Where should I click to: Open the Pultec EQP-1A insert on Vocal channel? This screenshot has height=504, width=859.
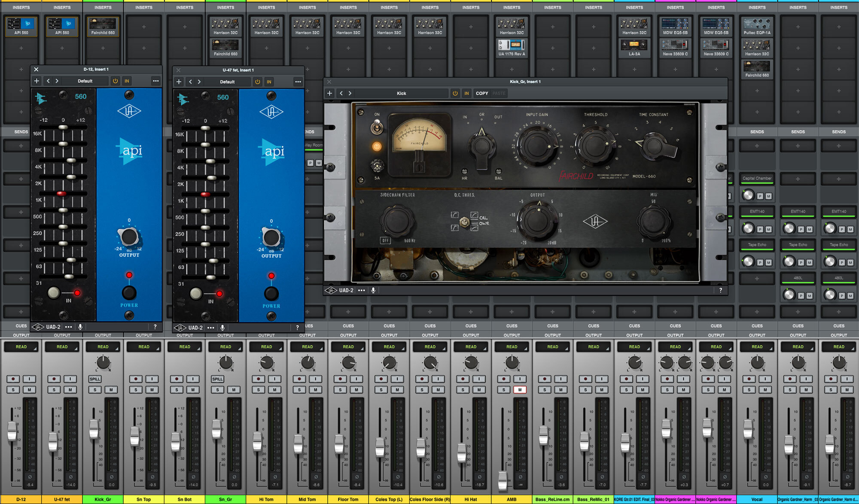[757, 26]
